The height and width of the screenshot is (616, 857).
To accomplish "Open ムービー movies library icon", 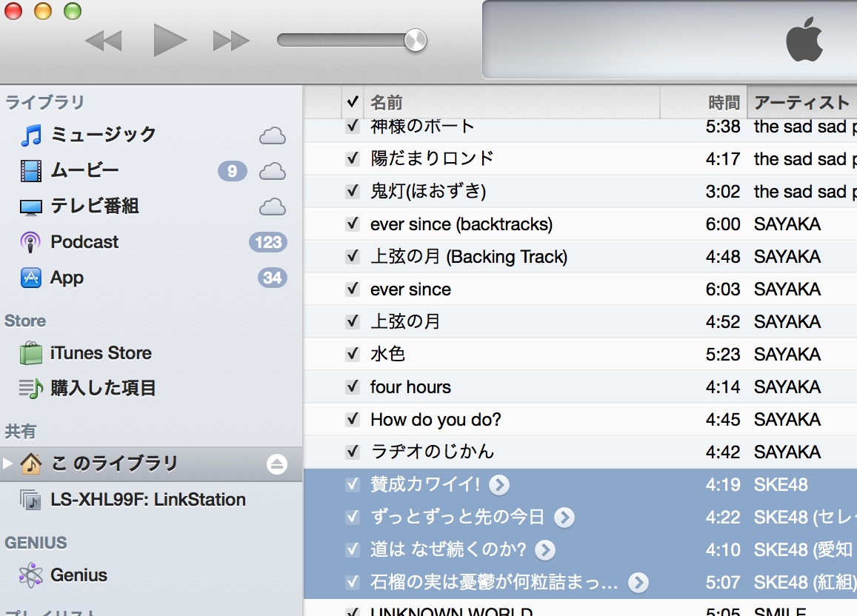I will (30, 171).
